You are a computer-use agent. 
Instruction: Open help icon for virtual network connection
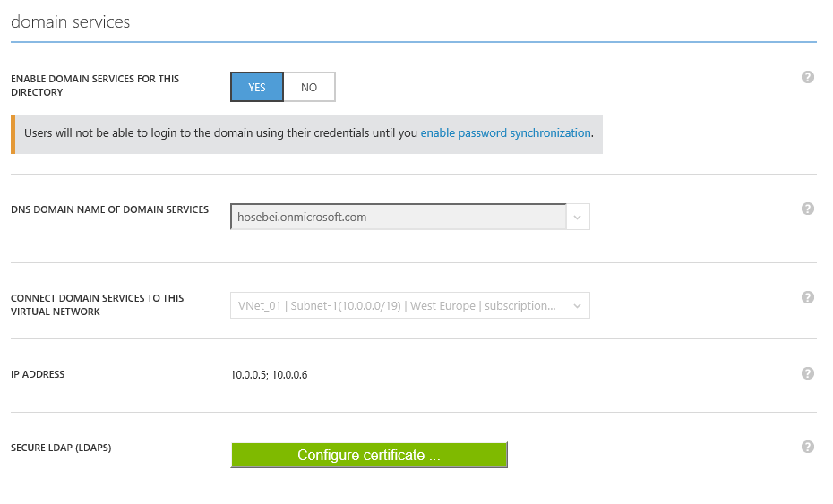click(x=808, y=297)
